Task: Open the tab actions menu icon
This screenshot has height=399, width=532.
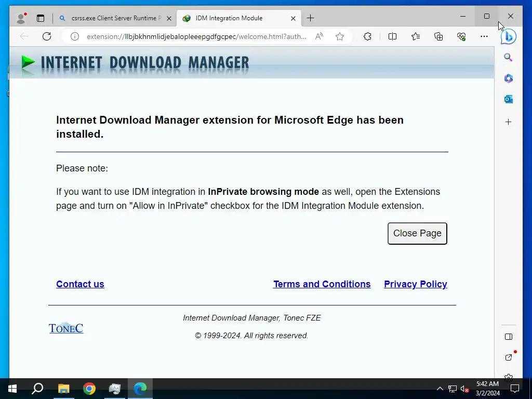Action: (41, 18)
